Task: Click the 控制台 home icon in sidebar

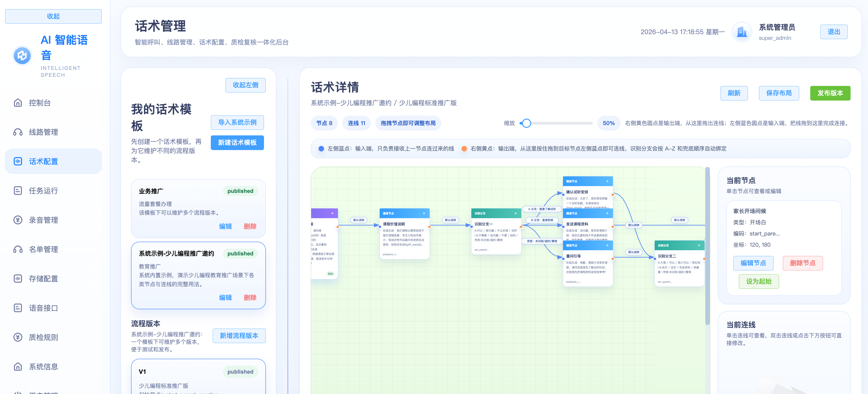Action: pyautogui.click(x=18, y=103)
